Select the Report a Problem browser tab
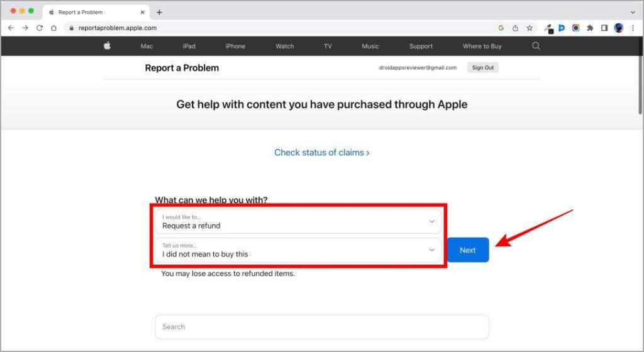This screenshot has height=352, width=644. click(x=96, y=13)
